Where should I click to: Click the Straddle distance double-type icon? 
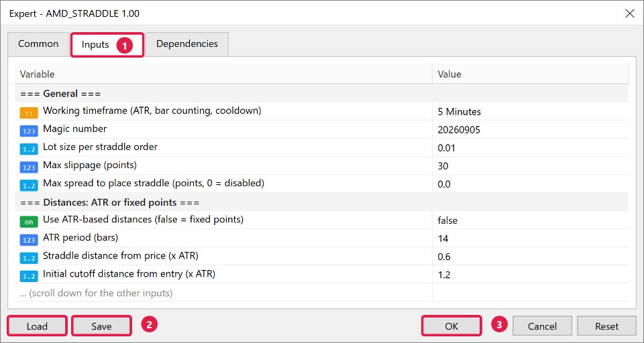point(29,258)
